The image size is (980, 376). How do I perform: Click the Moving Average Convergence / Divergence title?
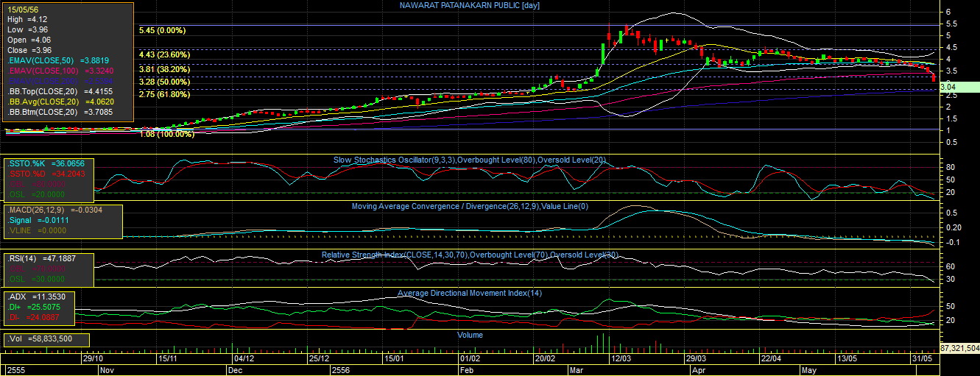470,207
